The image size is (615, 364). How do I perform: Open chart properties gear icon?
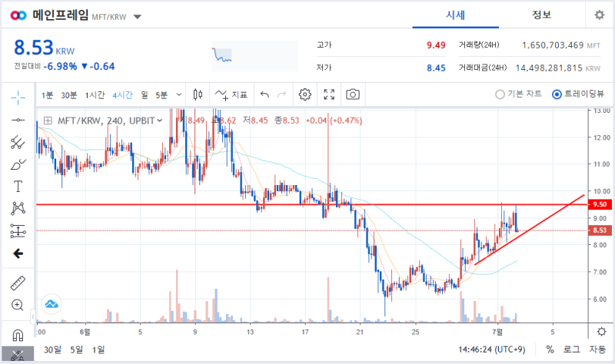tap(304, 94)
